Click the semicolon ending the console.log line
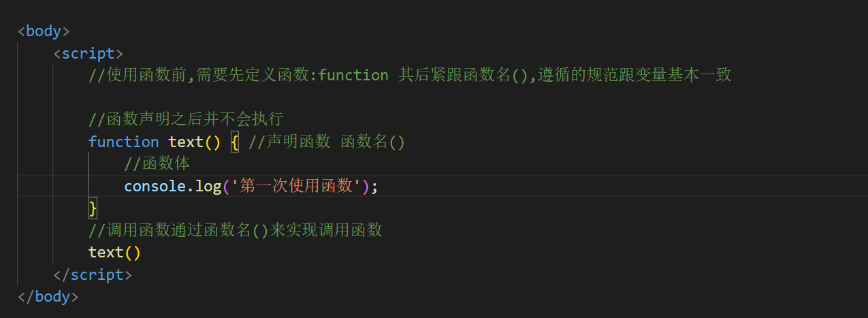The height and width of the screenshot is (318, 868). 374,186
